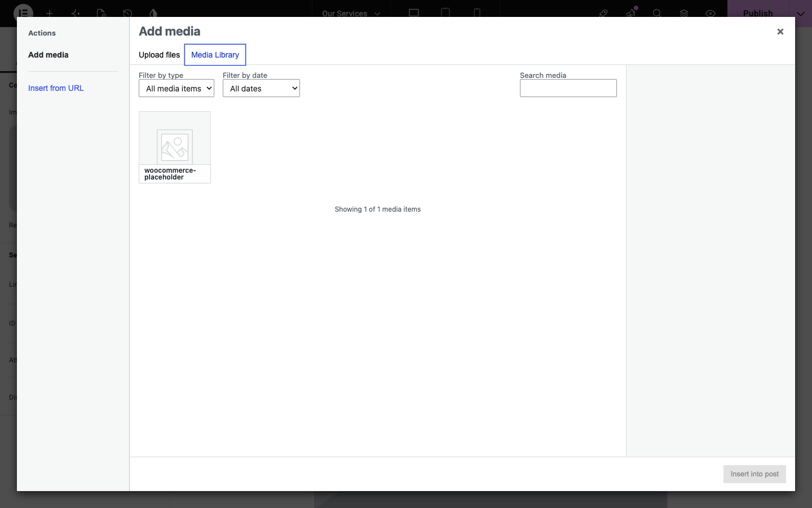Viewport: 812px width, 508px height.
Task: Click into the Search media field
Action: (x=568, y=88)
